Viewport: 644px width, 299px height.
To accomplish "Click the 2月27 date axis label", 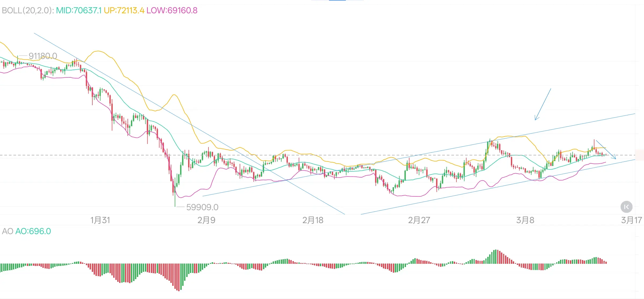I will tap(419, 220).
